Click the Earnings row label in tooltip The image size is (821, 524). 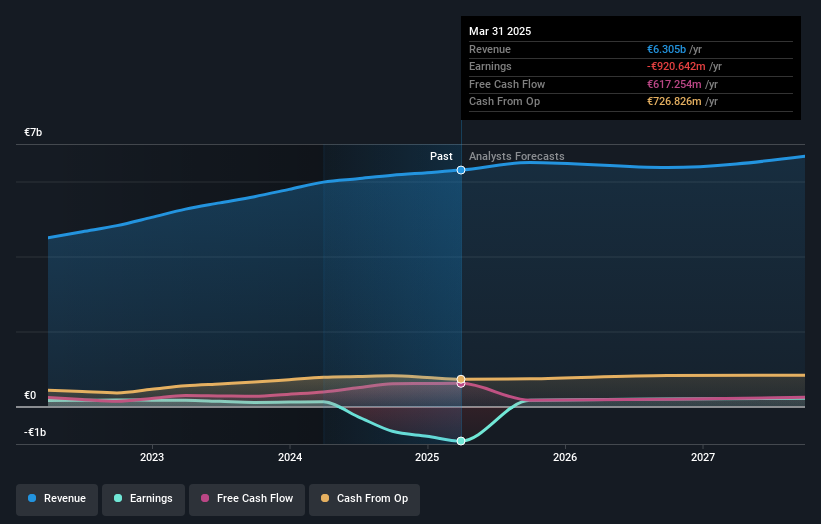[x=490, y=66]
